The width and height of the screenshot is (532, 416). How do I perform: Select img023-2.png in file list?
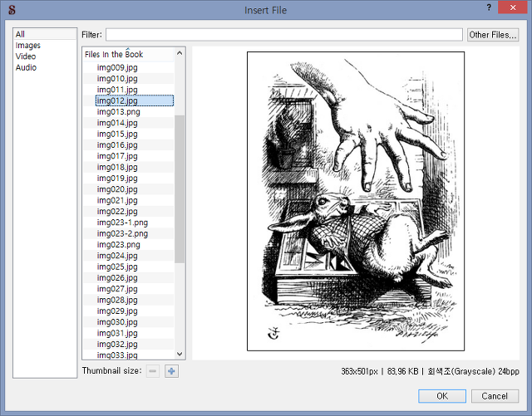(x=122, y=233)
